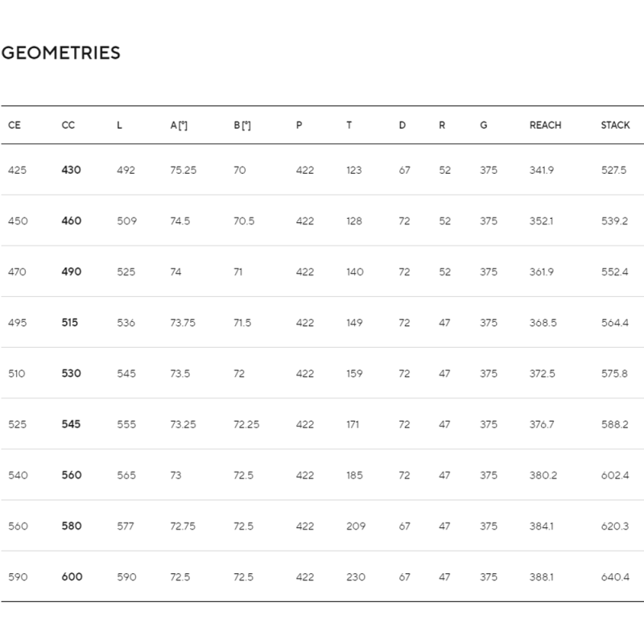644x644 pixels.
Task: Click seat angle value 75.25
Action: pyautogui.click(x=183, y=171)
